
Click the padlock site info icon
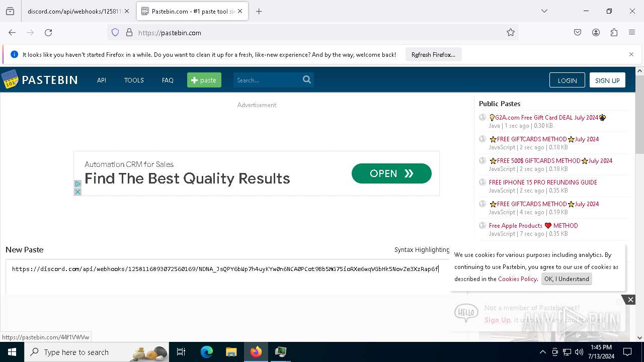(129, 32)
